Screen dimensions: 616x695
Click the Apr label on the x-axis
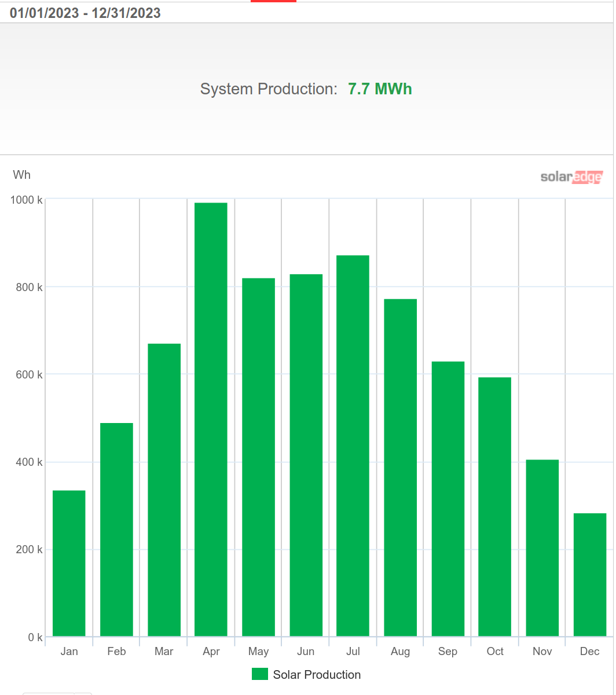[x=211, y=652]
